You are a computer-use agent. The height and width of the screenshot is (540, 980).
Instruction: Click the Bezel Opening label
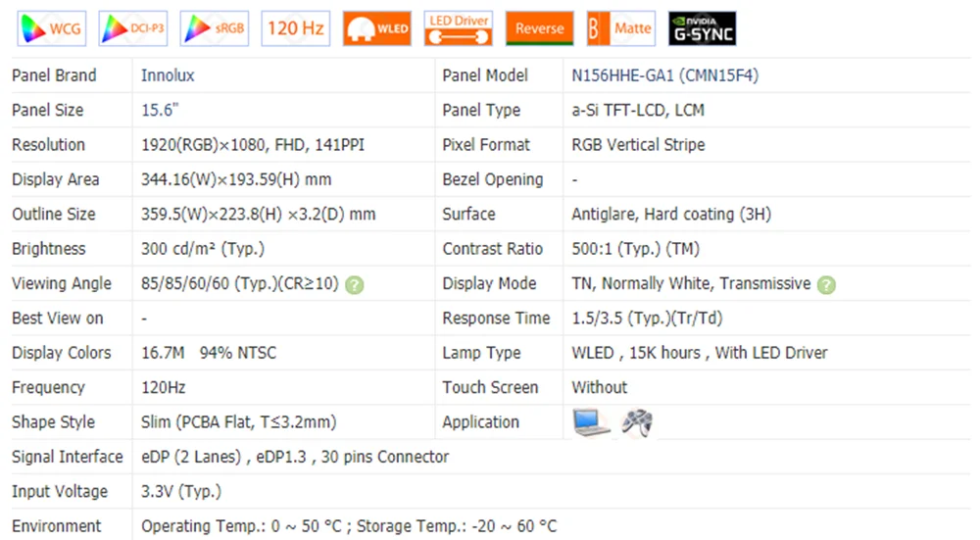pyautogui.click(x=493, y=179)
